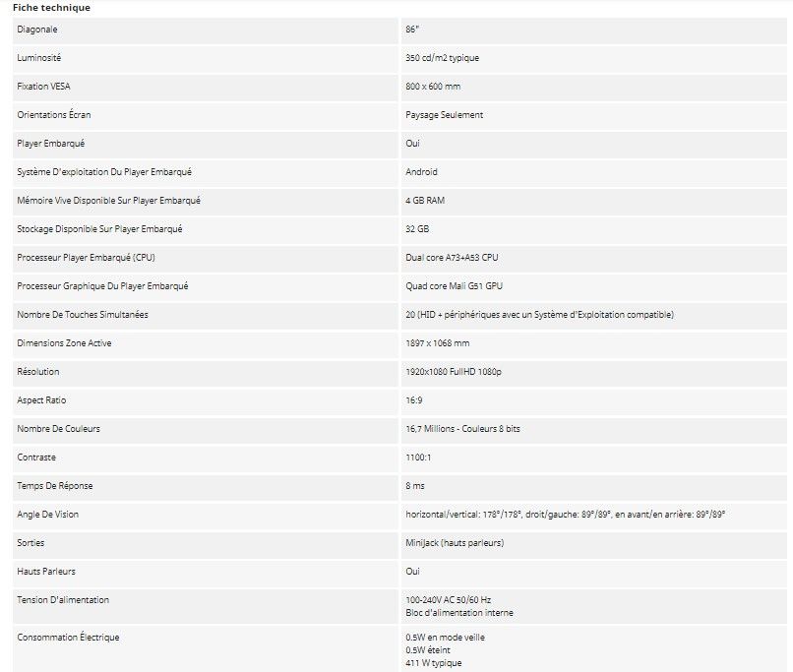Select the 1100:1 contrast value

point(417,458)
